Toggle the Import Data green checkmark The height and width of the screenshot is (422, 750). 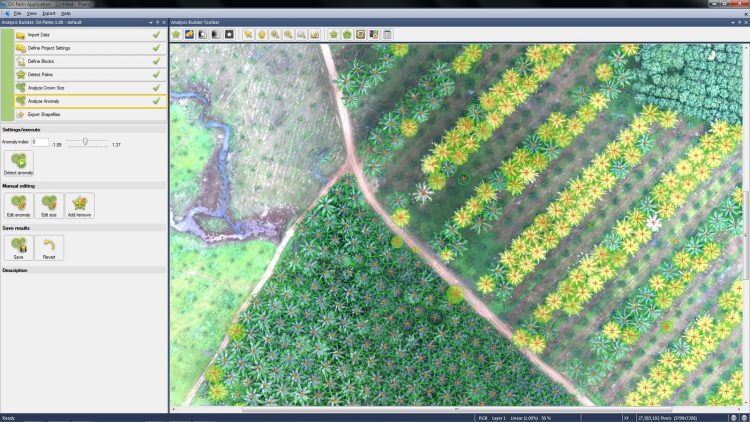(156, 34)
